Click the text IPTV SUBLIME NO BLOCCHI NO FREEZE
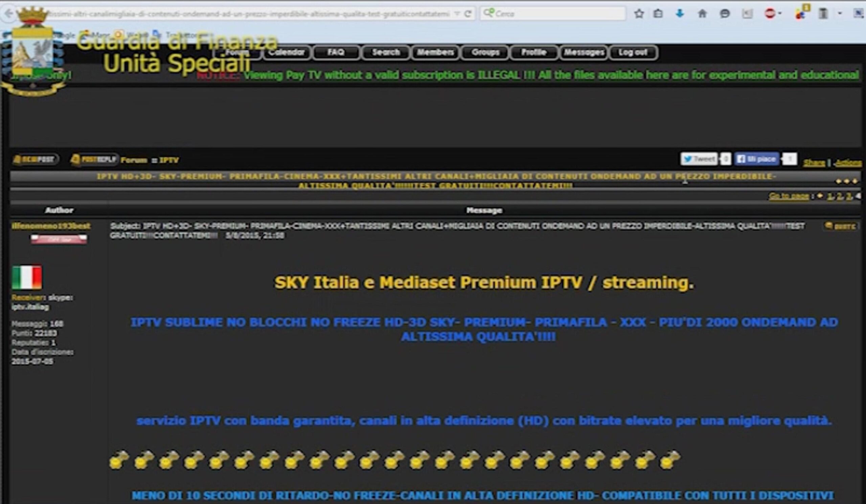866x504 pixels. click(x=484, y=329)
